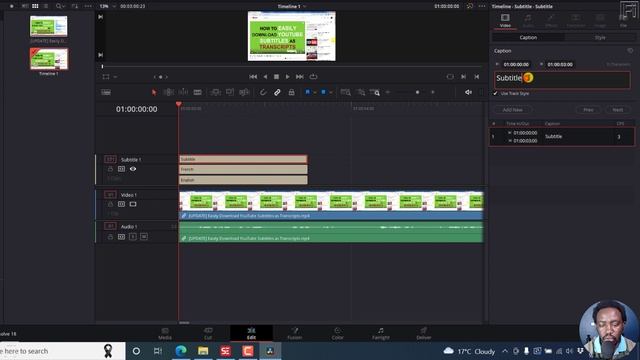This screenshot has height=360, width=640.
Task: Select the Timeline 1 thumbnail in media pool
Action: [x=49, y=59]
